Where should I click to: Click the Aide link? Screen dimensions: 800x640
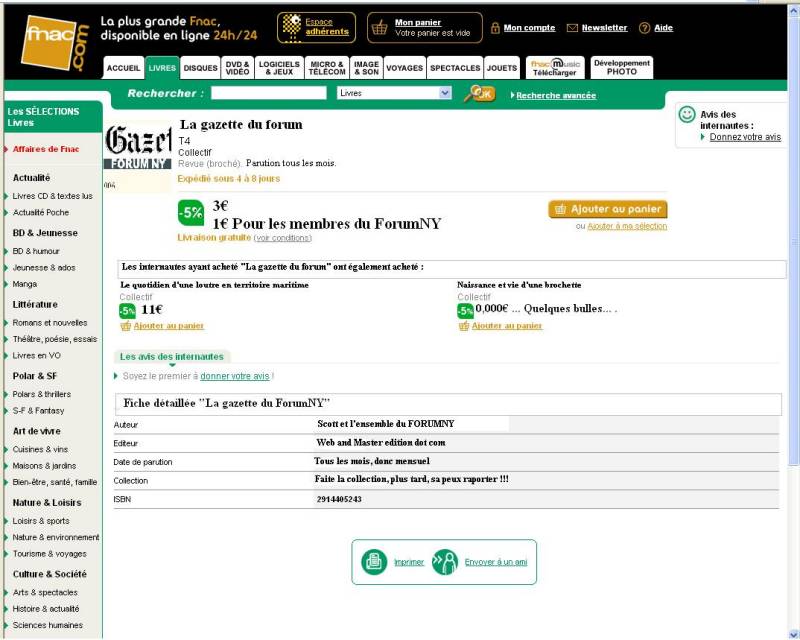(663, 28)
